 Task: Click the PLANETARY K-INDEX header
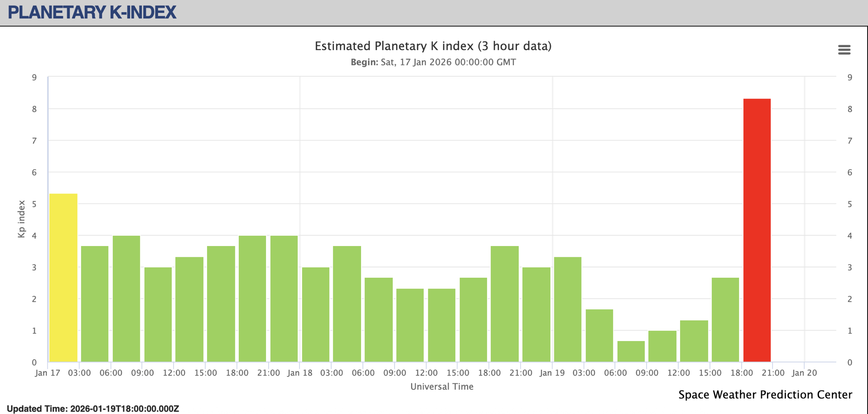pos(92,12)
